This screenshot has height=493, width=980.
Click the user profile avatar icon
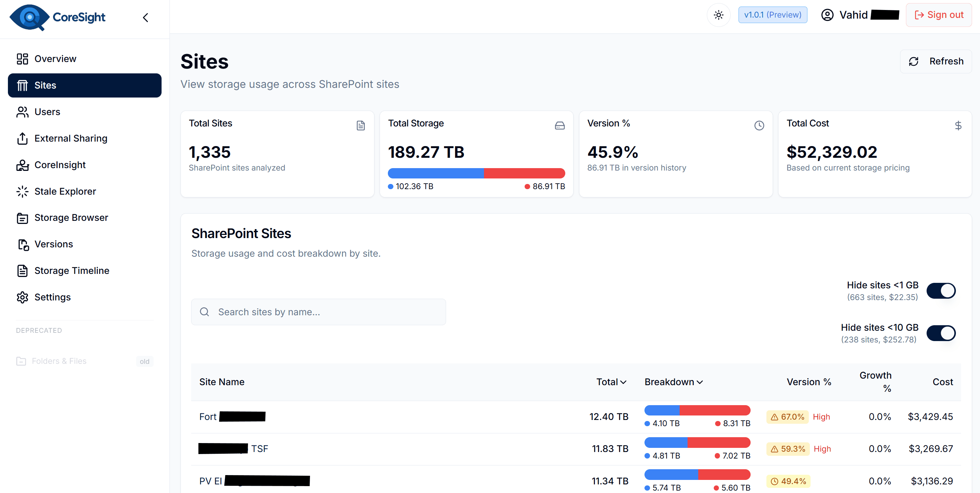pyautogui.click(x=827, y=15)
